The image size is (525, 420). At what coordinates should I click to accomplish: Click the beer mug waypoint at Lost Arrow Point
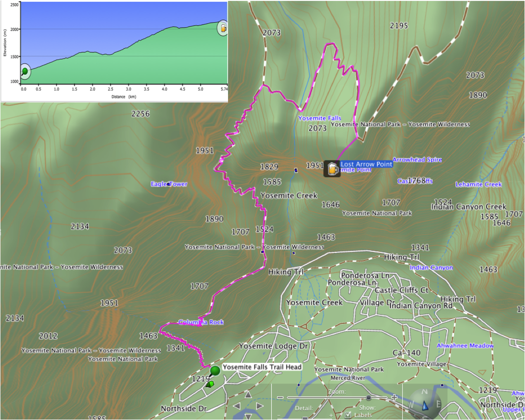click(x=332, y=169)
